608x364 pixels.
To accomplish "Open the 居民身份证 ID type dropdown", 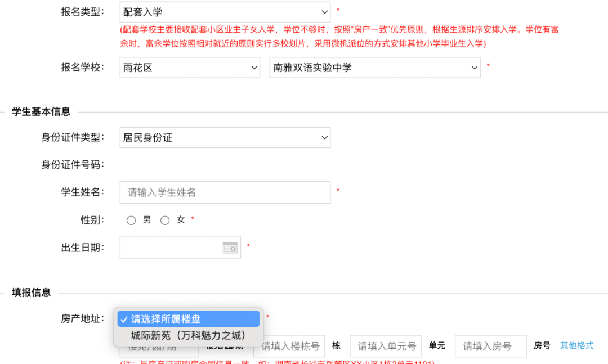I will point(225,137).
